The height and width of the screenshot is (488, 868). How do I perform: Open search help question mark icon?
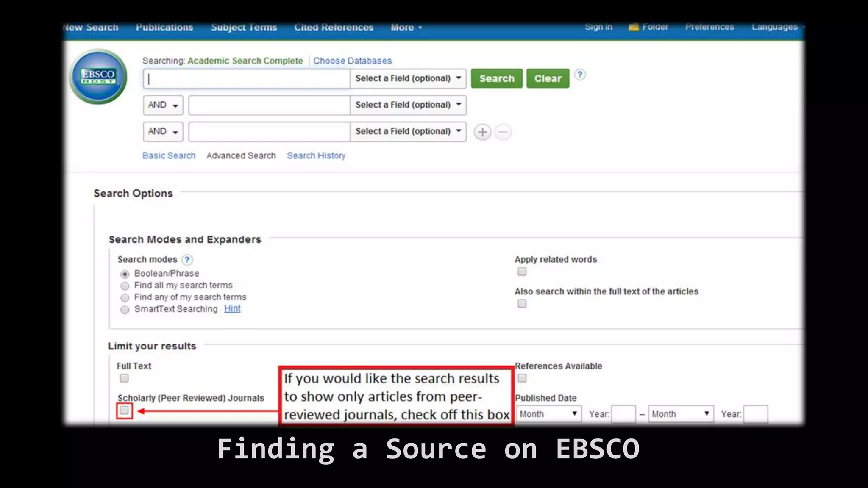(580, 75)
